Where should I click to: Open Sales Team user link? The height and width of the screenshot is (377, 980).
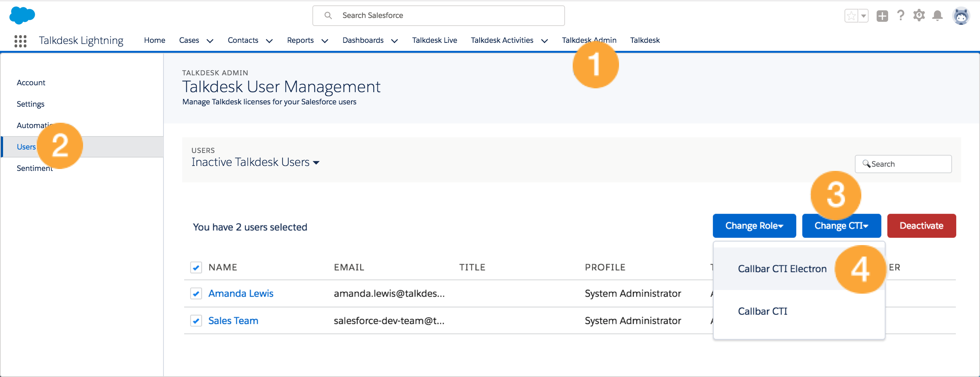click(233, 320)
